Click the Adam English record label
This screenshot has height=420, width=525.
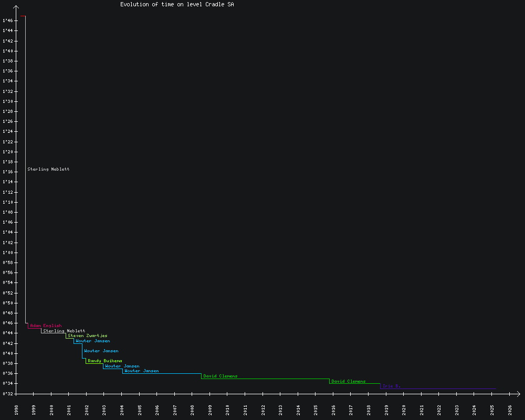tap(46, 326)
